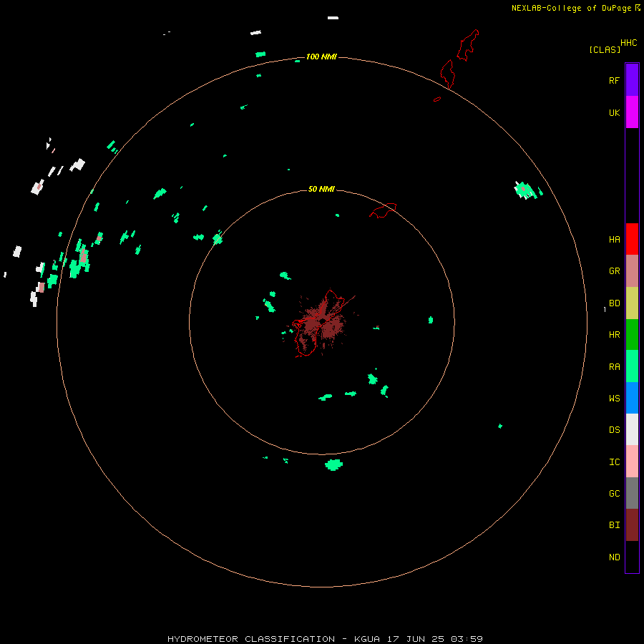Select the pale pink IC legend swatch

(x=632, y=462)
